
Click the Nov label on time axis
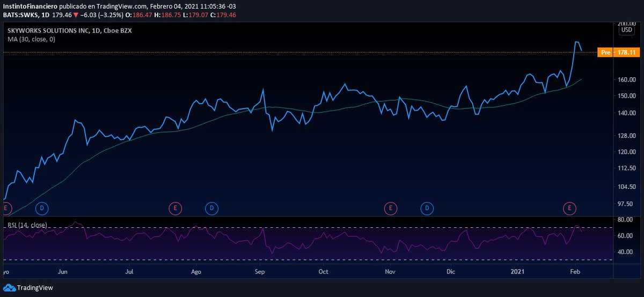point(390,272)
